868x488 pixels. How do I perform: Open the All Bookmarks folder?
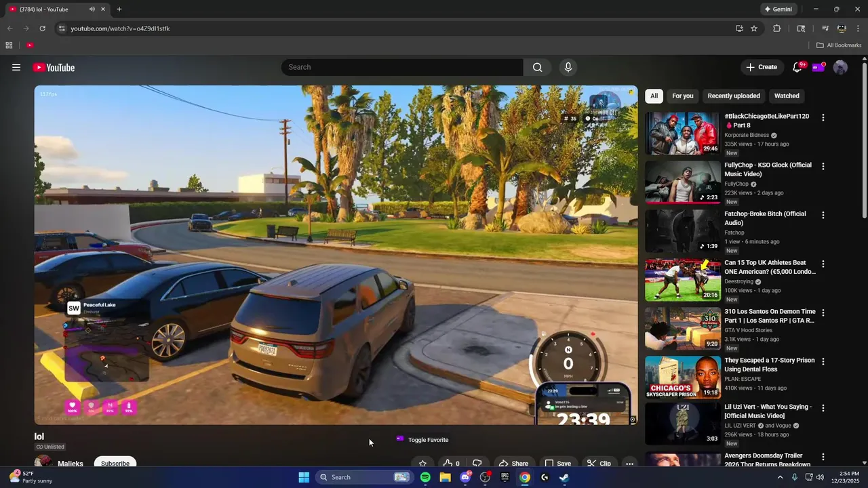point(839,45)
